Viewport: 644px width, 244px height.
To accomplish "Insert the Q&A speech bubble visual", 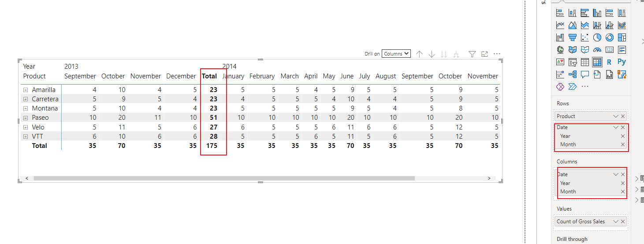I will click(x=585, y=74).
